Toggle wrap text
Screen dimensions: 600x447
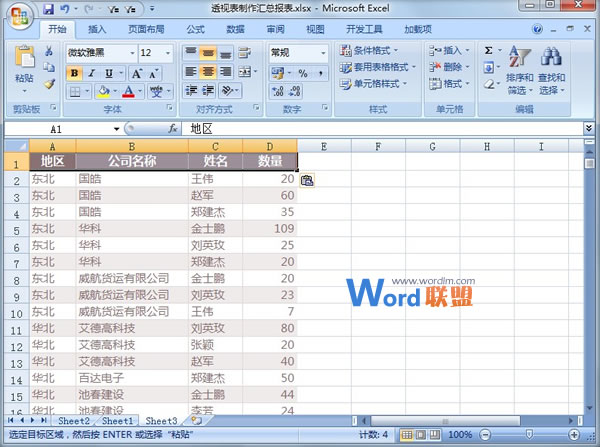pyautogui.click(x=245, y=52)
